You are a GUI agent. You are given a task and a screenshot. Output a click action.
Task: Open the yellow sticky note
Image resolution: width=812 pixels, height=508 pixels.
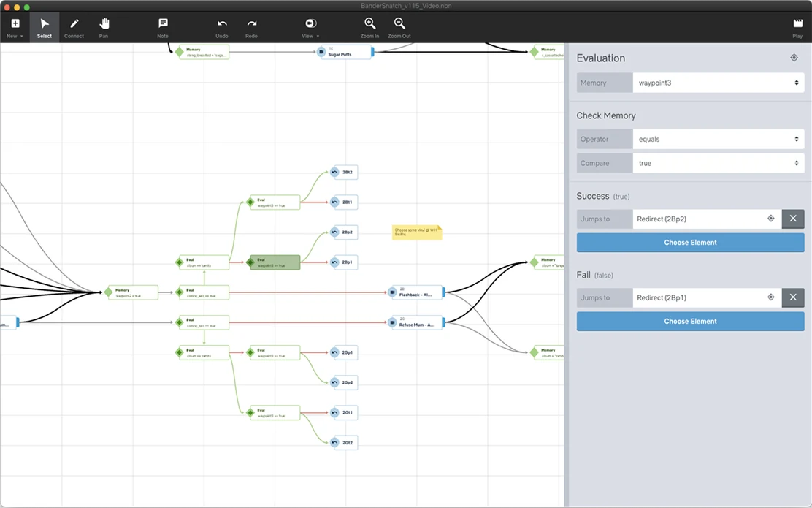point(417,232)
